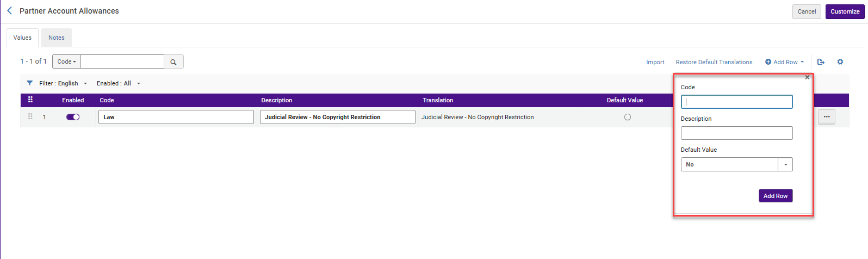Screen dimensions: 868x259
Task: Click the search magnifier icon
Action: [173, 62]
